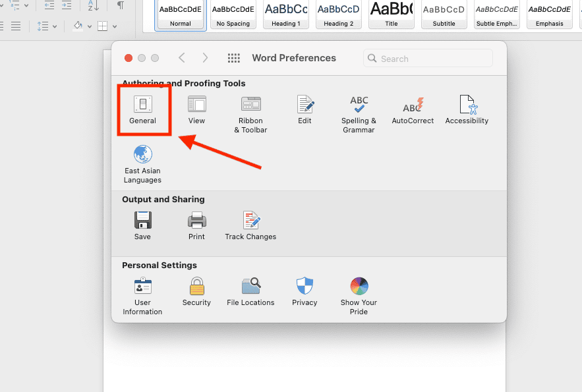Screen dimensions: 582x392
Task: Click the Justify alignment icon
Action: pos(16,26)
